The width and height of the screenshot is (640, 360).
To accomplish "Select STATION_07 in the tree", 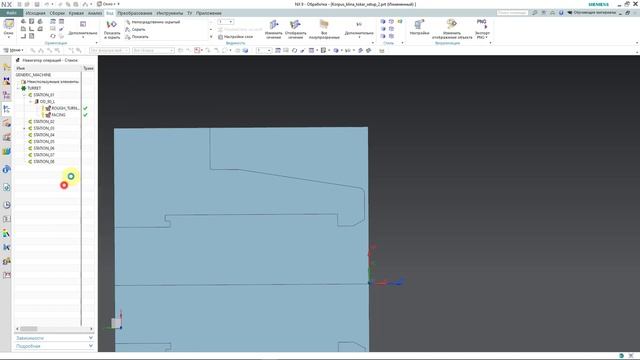I will (x=41, y=155).
